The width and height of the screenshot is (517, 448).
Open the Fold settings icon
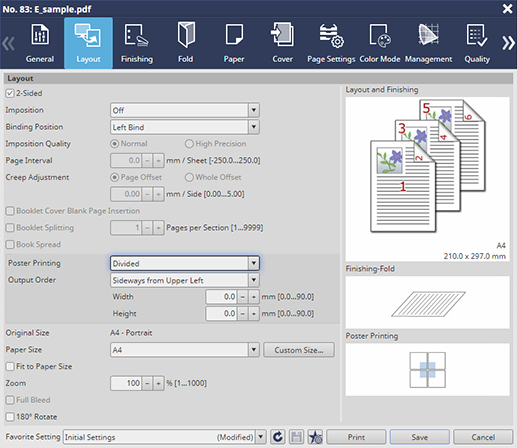point(186,35)
